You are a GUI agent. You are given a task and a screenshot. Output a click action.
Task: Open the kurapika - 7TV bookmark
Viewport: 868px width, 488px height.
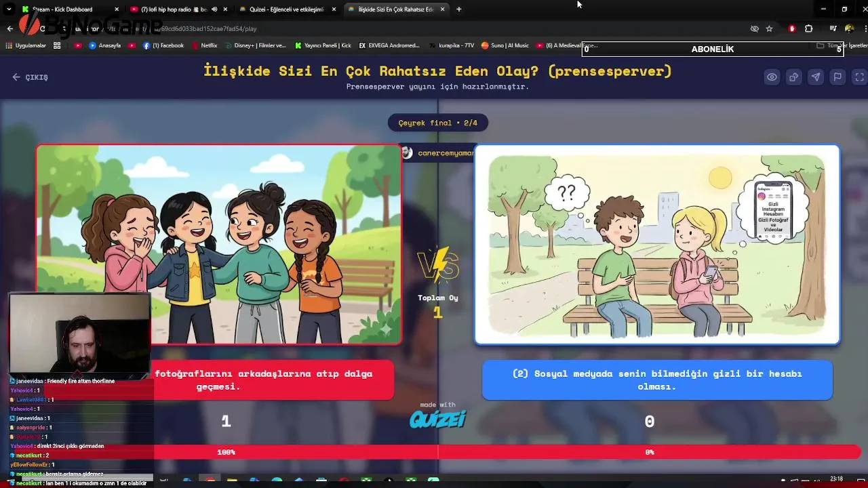[452, 45]
